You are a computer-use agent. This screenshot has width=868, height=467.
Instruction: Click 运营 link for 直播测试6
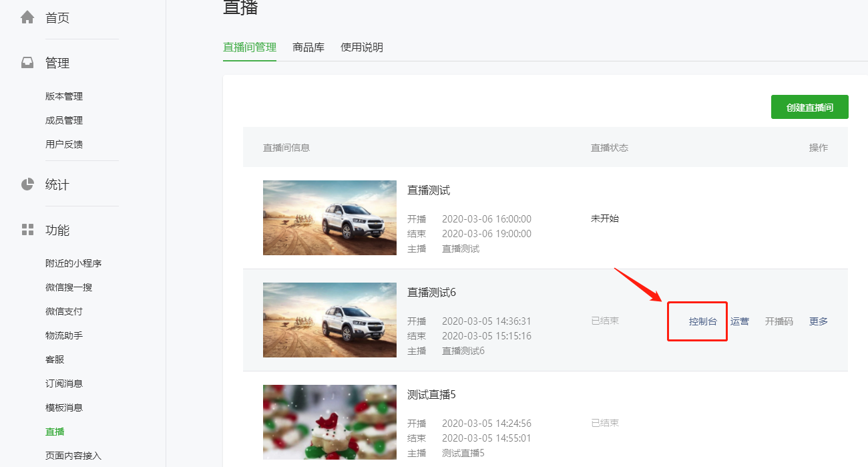coord(740,321)
